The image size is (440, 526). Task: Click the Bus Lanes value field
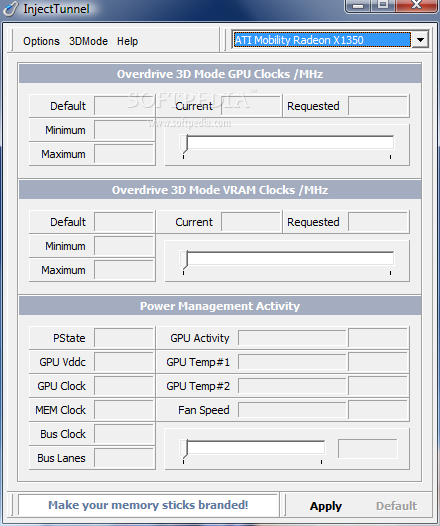tap(124, 458)
